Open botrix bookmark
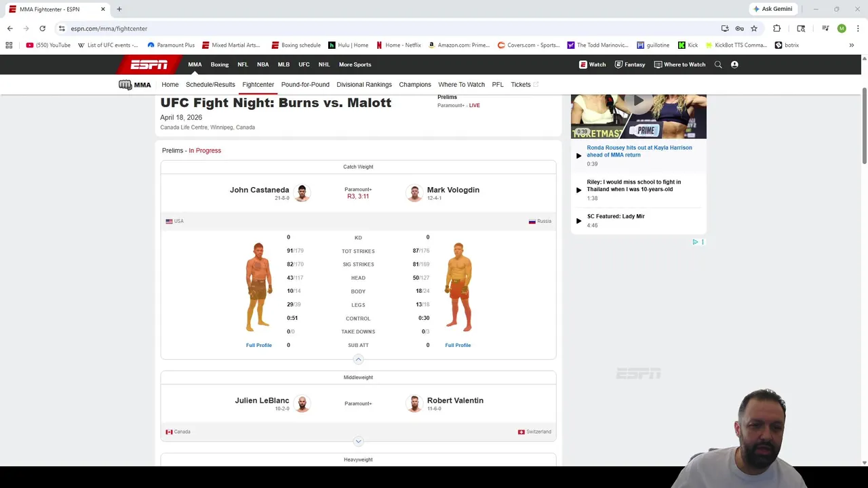Viewport: 868px width, 488px height. click(x=787, y=45)
